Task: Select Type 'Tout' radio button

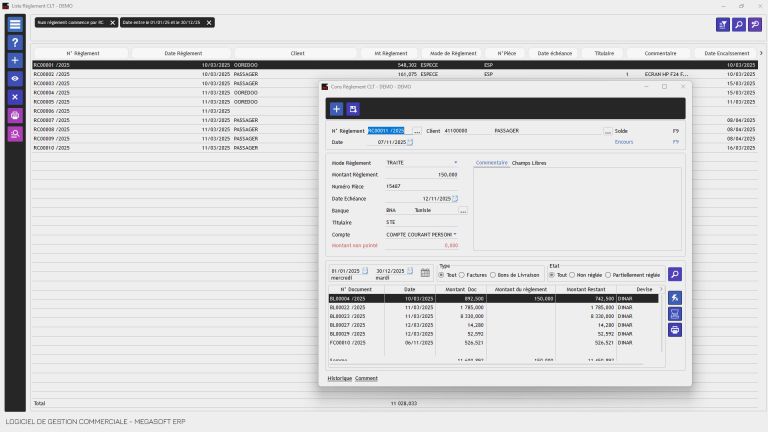Action: 441,275
